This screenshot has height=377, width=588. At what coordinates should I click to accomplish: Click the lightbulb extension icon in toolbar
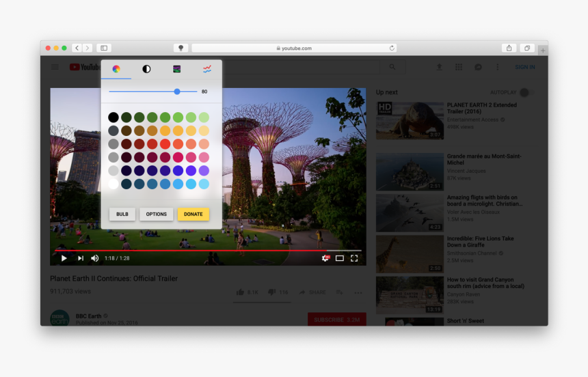pos(181,48)
